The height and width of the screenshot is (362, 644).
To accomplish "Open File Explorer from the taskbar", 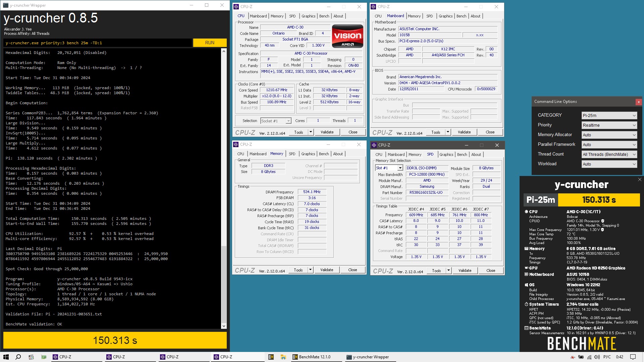I will click(x=283, y=357).
